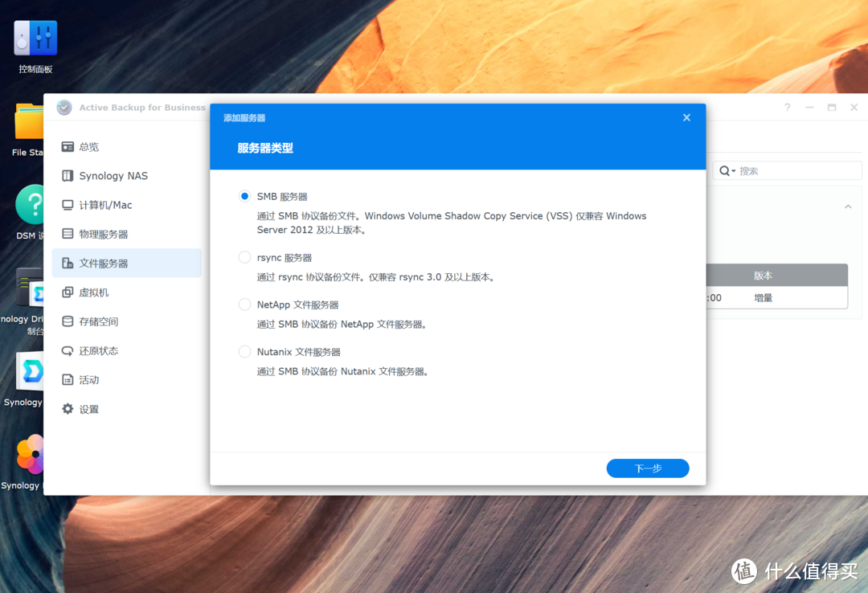Viewport: 868px width, 593px height.
Task: Open the help question mark button
Action: click(x=787, y=108)
